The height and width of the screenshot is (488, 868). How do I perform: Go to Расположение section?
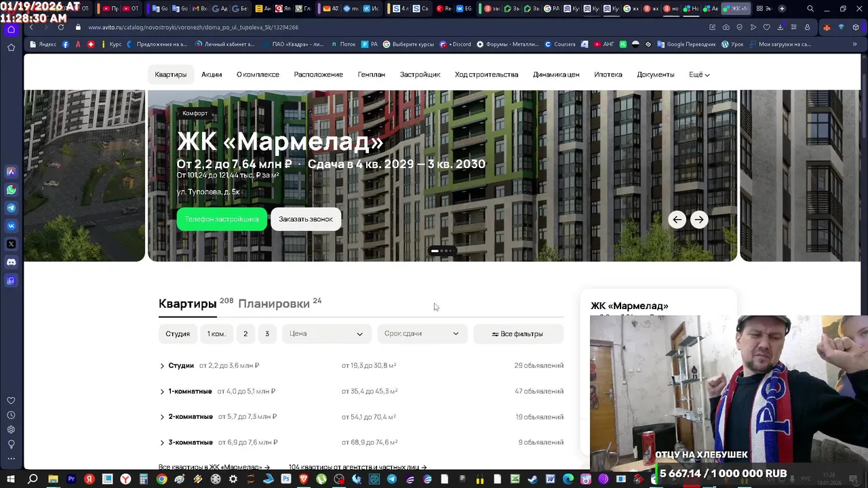[318, 75]
